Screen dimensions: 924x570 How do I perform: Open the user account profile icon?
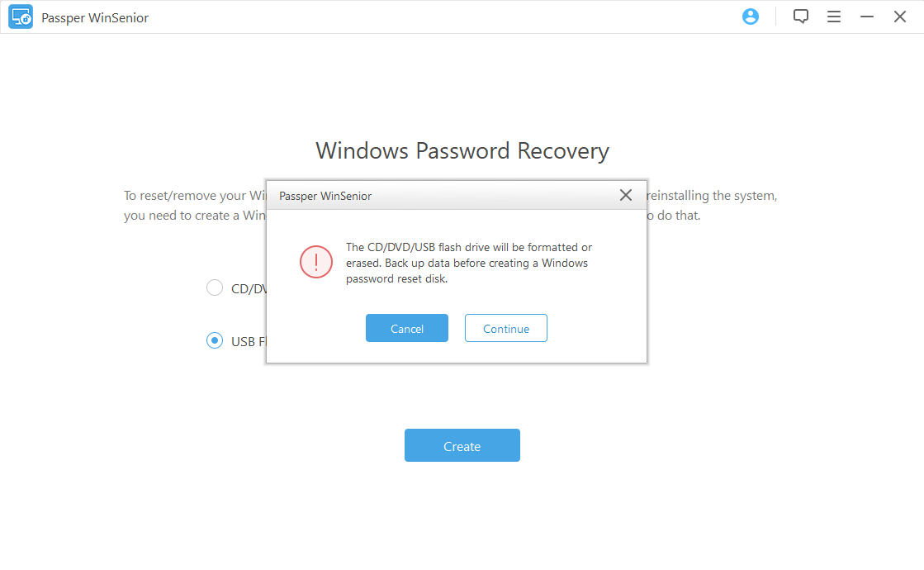[751, 17]
